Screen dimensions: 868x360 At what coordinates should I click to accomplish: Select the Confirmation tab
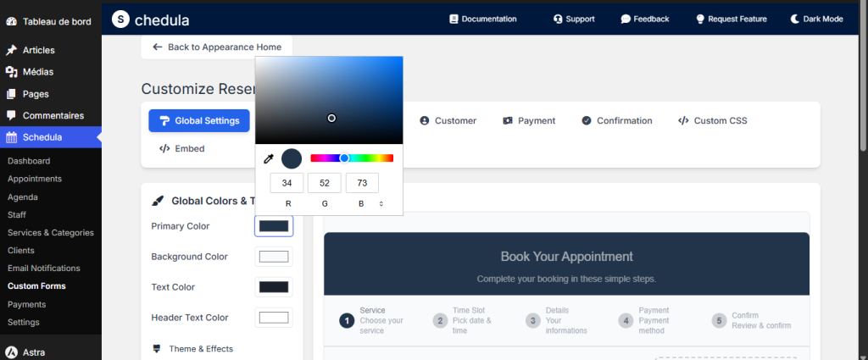pyautogui.click(x=616, y=120)
